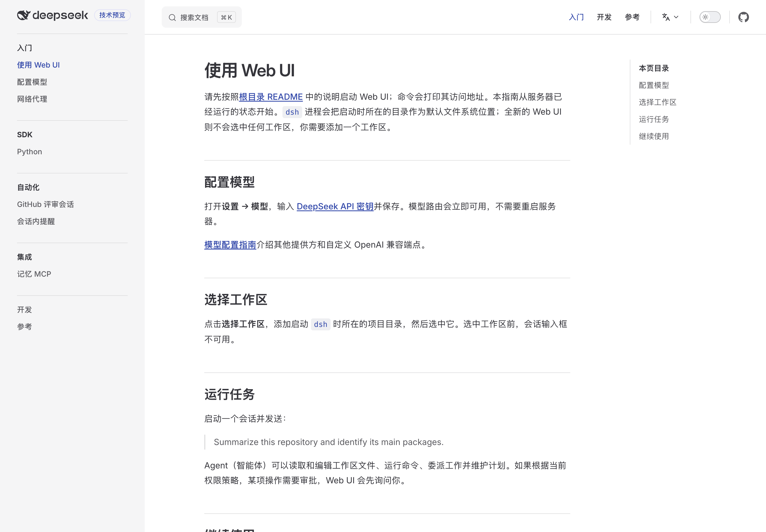Click the 技术预览 badge

pyautogui.click(x=112, y=15)
